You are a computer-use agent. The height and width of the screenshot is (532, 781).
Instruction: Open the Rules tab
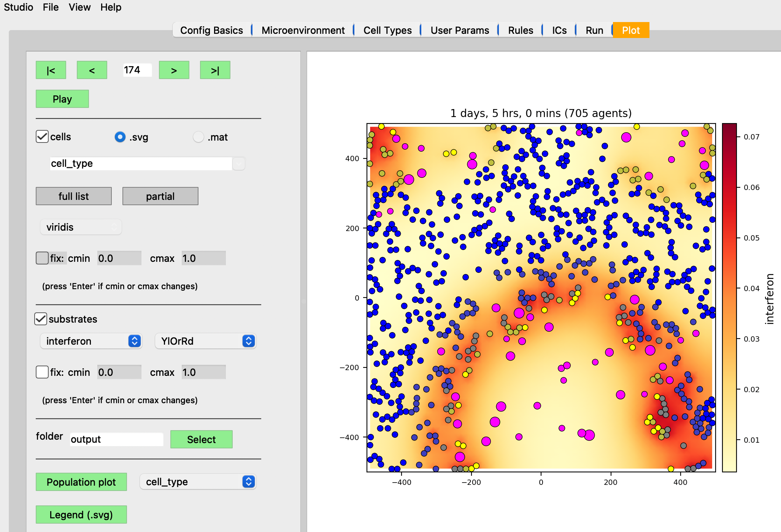pyautogui.click(x=521, y=30)
